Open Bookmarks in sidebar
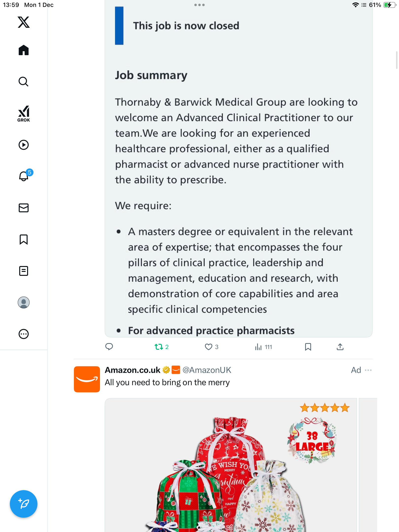 click(x=24, y=239)
